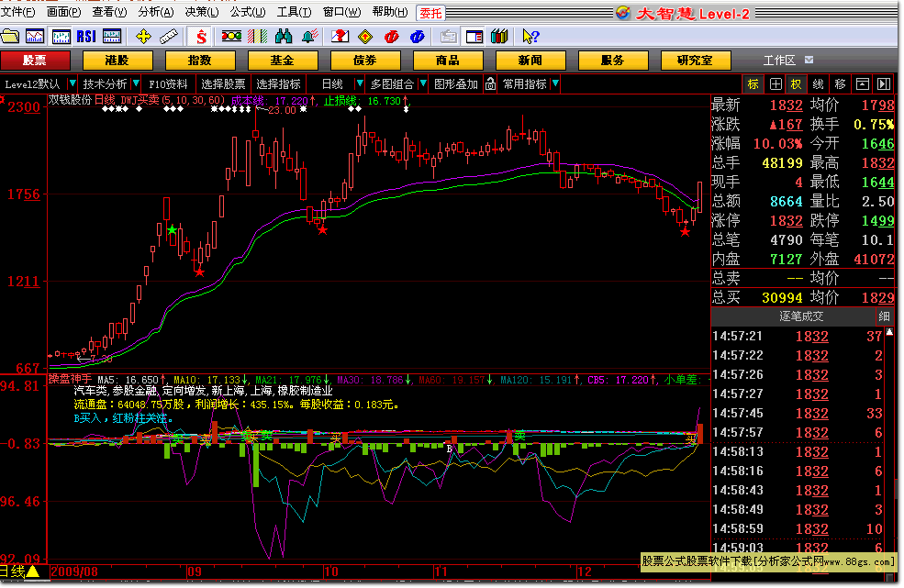This screenshot has height=588, width=904.
Task: Toggle the 细 detail button in 逐笔成交
Action: click(884, 316)
